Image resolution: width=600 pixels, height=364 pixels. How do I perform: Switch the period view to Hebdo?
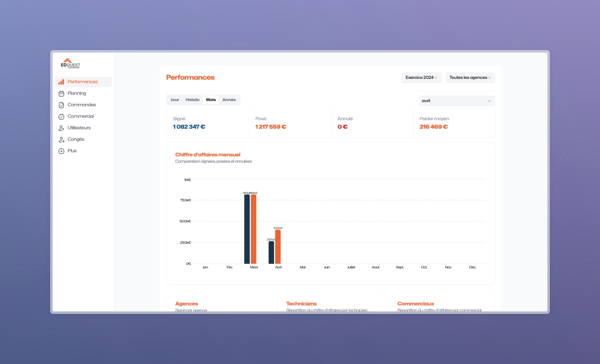coord(192,100)
